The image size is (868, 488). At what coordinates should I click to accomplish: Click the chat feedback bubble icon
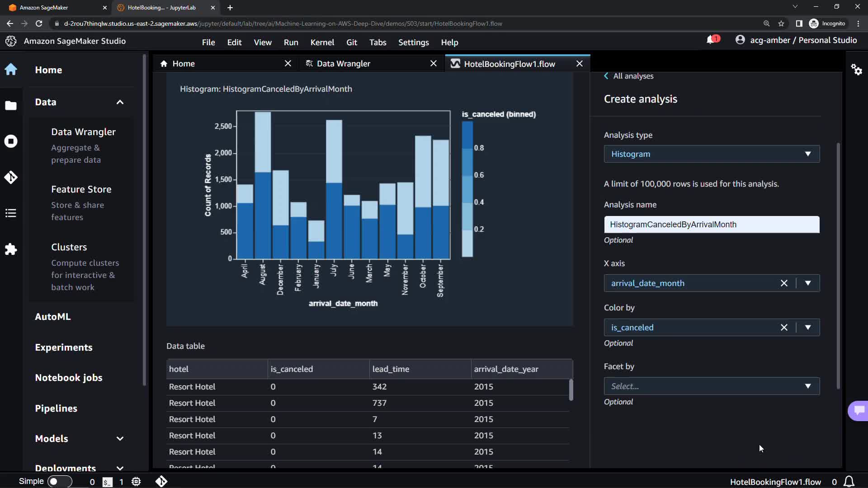tap(859, 410)
